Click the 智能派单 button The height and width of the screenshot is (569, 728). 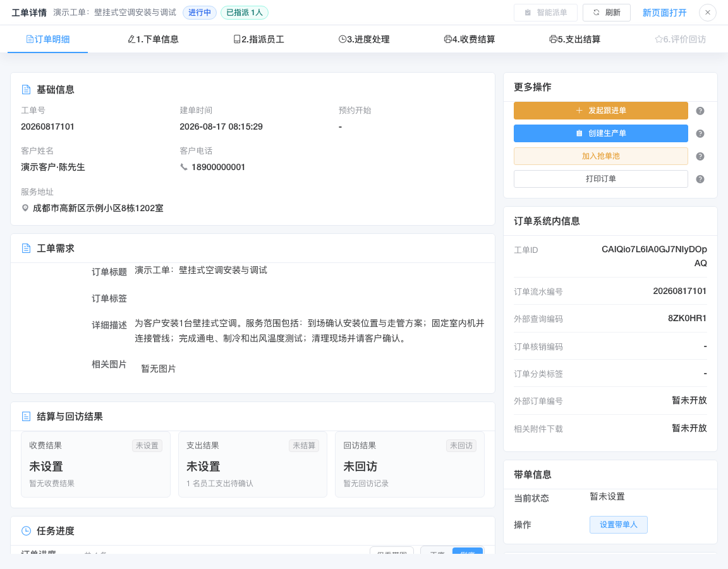click(545, 13)
